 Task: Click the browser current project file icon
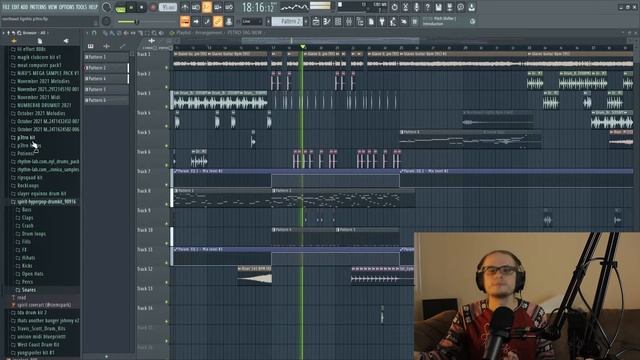pos(40,41)
